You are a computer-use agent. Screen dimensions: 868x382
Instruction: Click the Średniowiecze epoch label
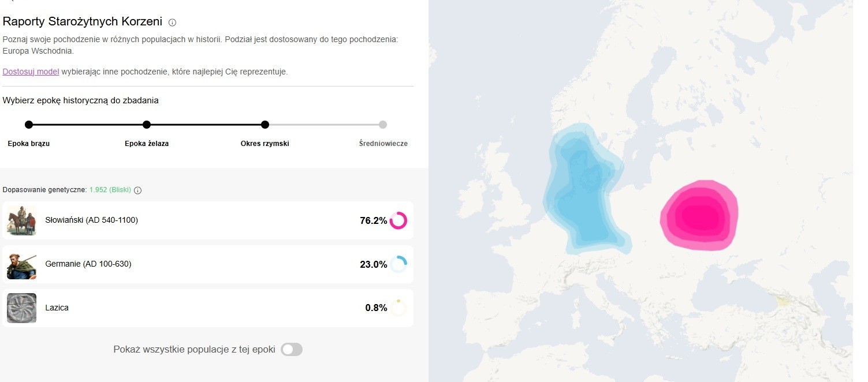[x=383, y=144]
